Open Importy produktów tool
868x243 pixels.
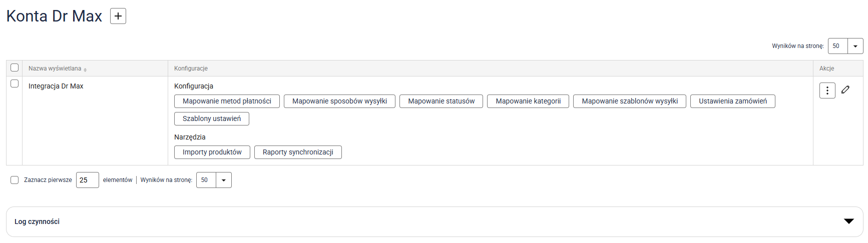coord(212,152)
